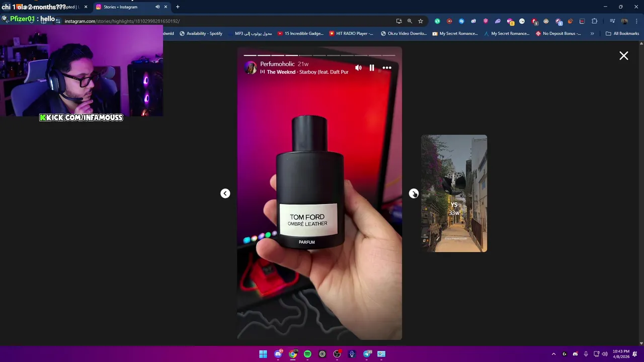Image resolution: width=644 pixels, height=362 pixels.
Task: Open the clock showing 10:43 PM
Action: pyautogui.click(x=621, y=354)
